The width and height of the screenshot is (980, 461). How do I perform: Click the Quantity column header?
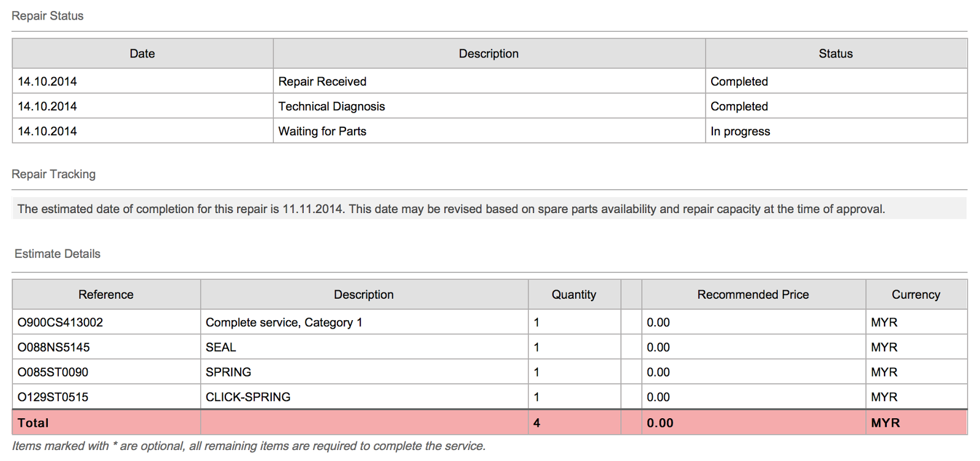click(573, 295)
